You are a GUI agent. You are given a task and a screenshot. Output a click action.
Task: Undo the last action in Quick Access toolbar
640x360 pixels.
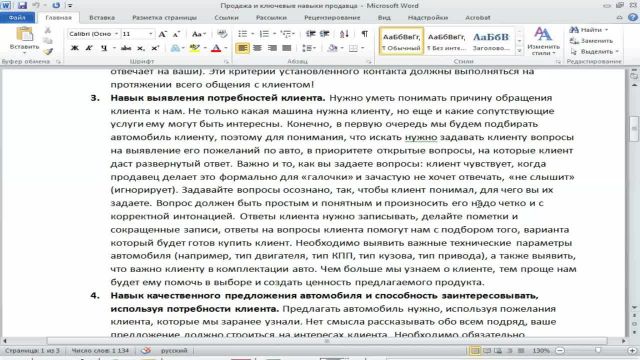pyautogui.click(x=36, y=5)
